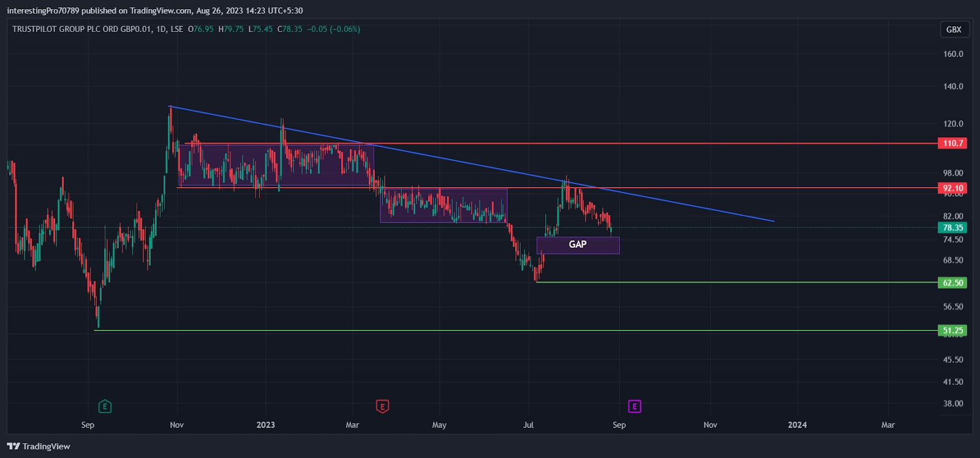Screen dimensions: 980x458
Task: Click the 92.10 red price label
Action: coord(952,188)
